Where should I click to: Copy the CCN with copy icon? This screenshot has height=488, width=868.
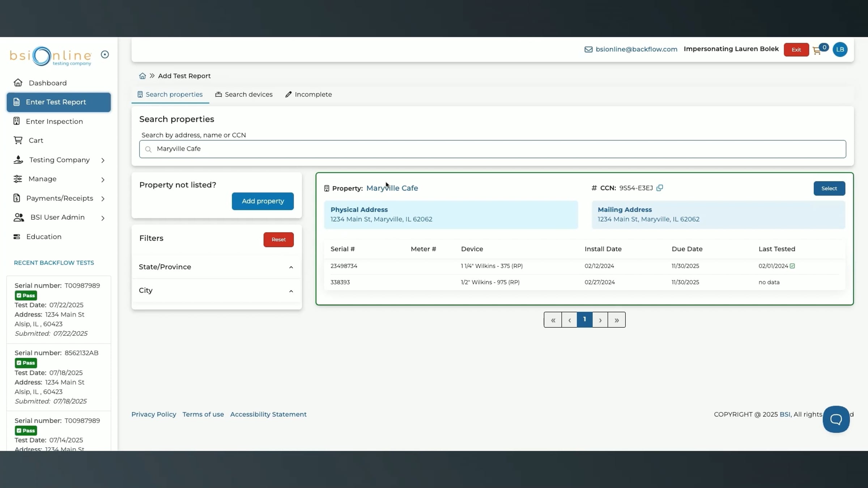point(660,188)
